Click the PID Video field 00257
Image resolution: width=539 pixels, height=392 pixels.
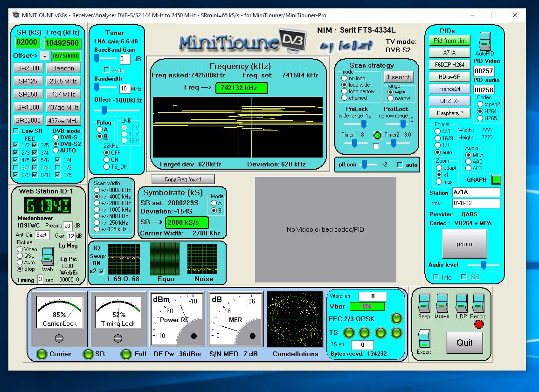(484, 71)
